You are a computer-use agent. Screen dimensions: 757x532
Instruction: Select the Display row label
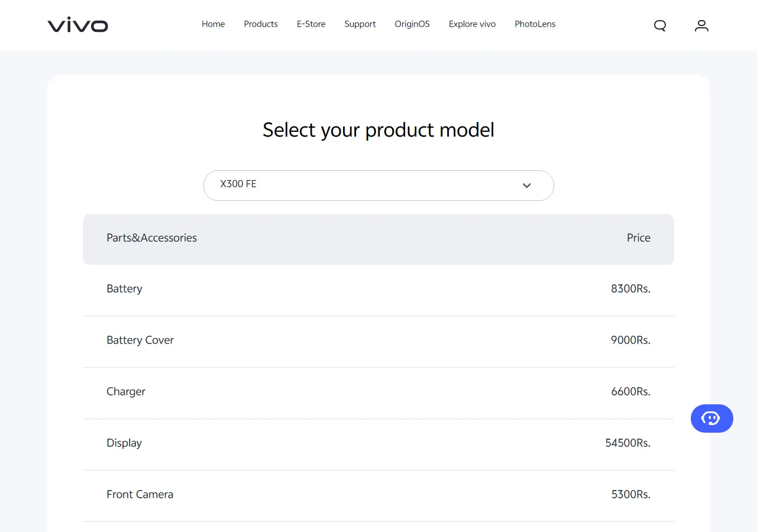tap(124, 443)
